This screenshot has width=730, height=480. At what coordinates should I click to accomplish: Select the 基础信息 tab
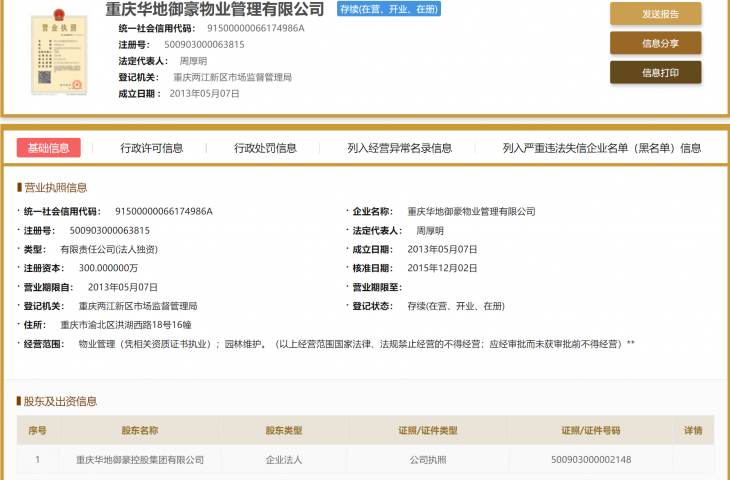coord(48,148)
